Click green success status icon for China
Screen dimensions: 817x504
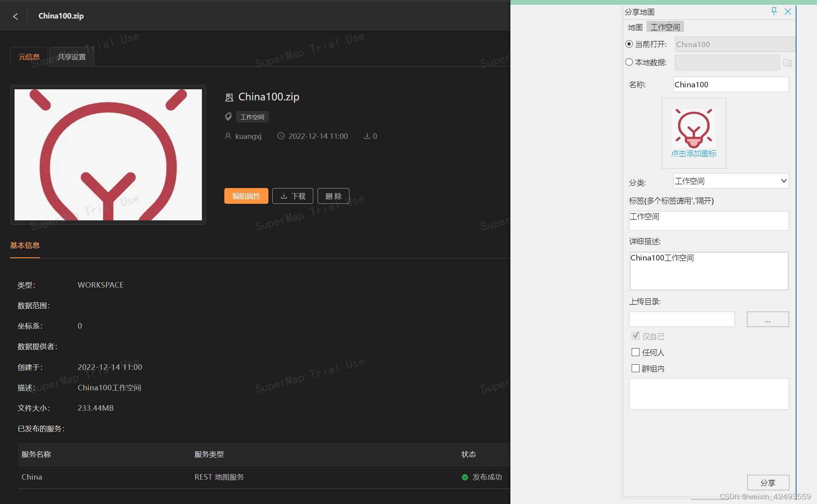tap(465, 477)
